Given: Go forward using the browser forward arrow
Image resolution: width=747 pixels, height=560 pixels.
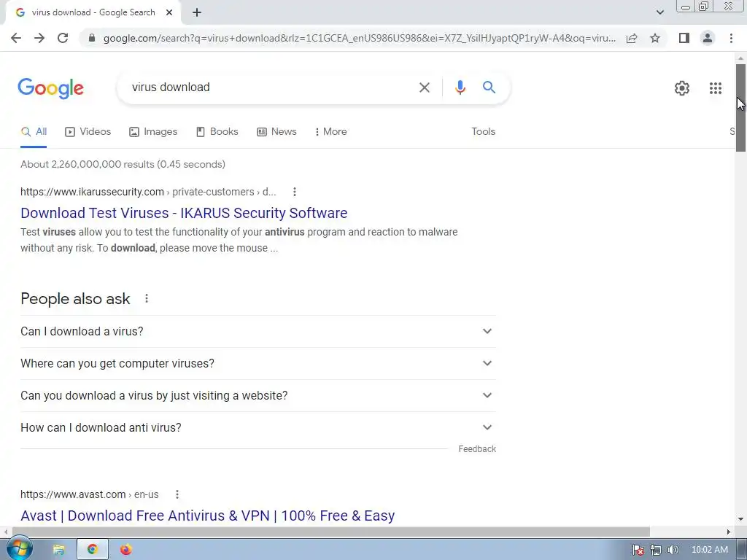Looking at the screenshot, I should point(39,38).
